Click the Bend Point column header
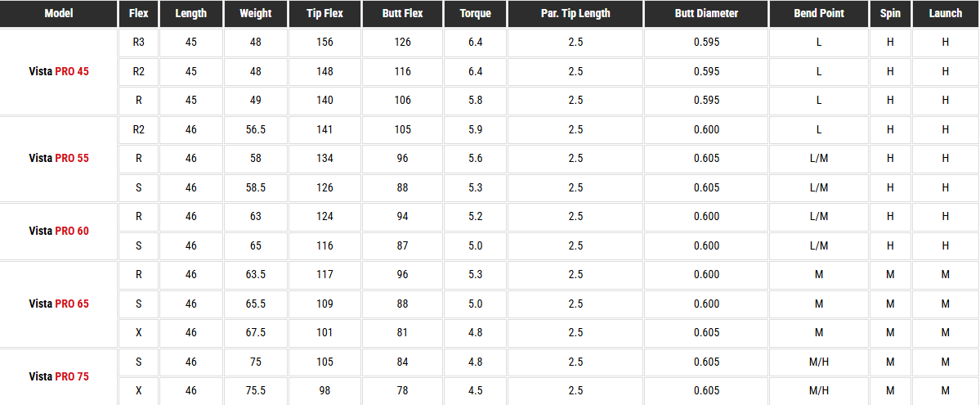The image size is (980, 405). (818, 14)
